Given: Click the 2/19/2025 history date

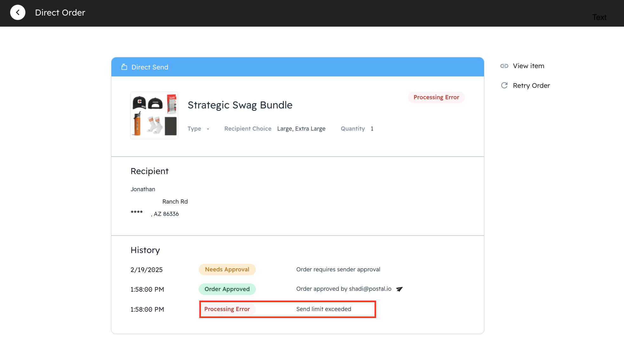Looking at the screenshot, I should (147, 270).
